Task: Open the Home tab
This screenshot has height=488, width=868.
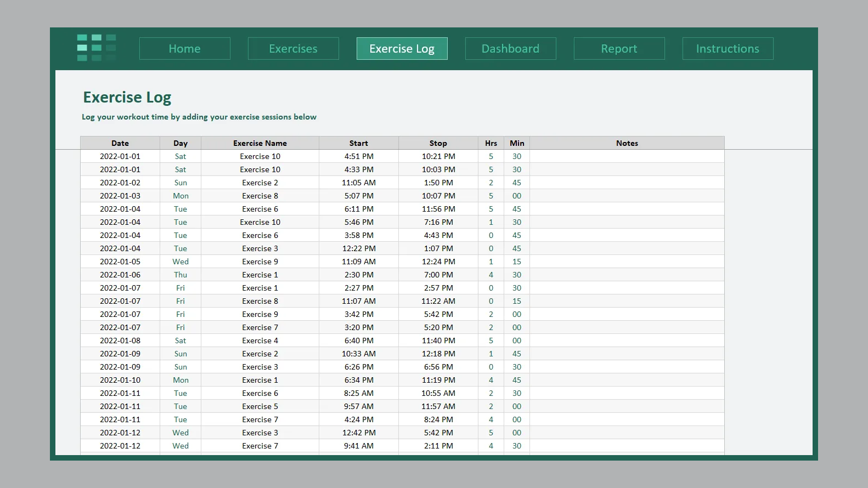Action: pos(184,49)
